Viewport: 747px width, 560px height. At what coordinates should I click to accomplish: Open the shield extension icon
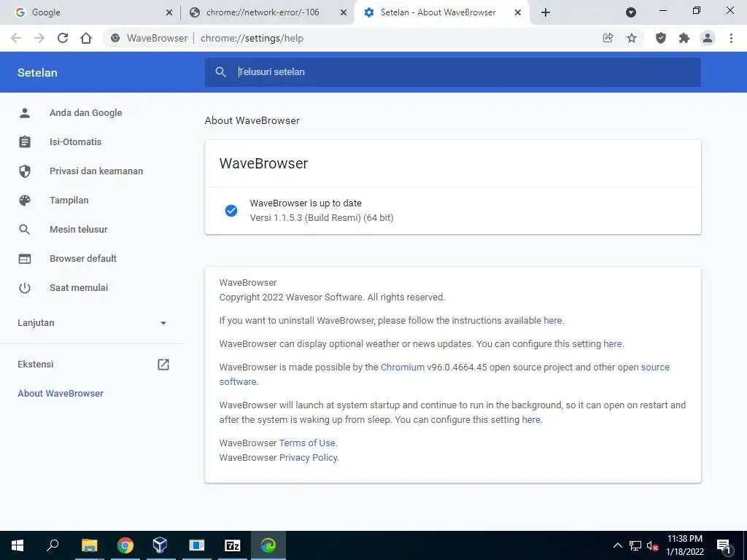coord(661,38)
